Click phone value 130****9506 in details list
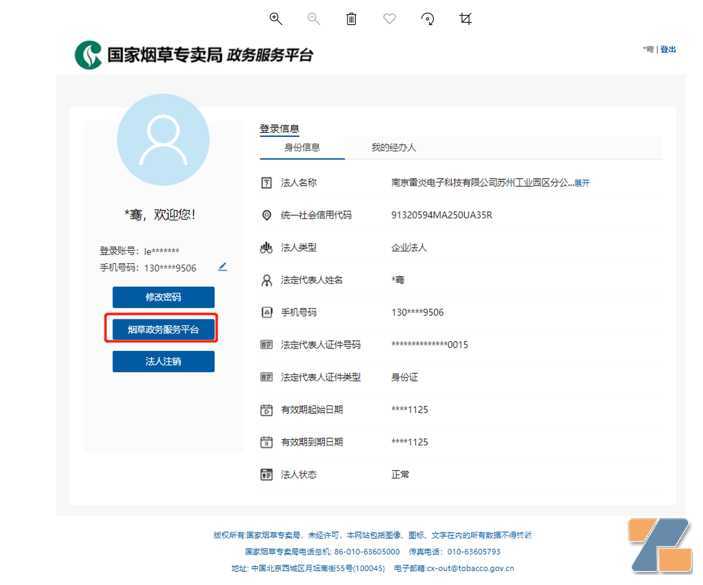 [x=417, y=312]
